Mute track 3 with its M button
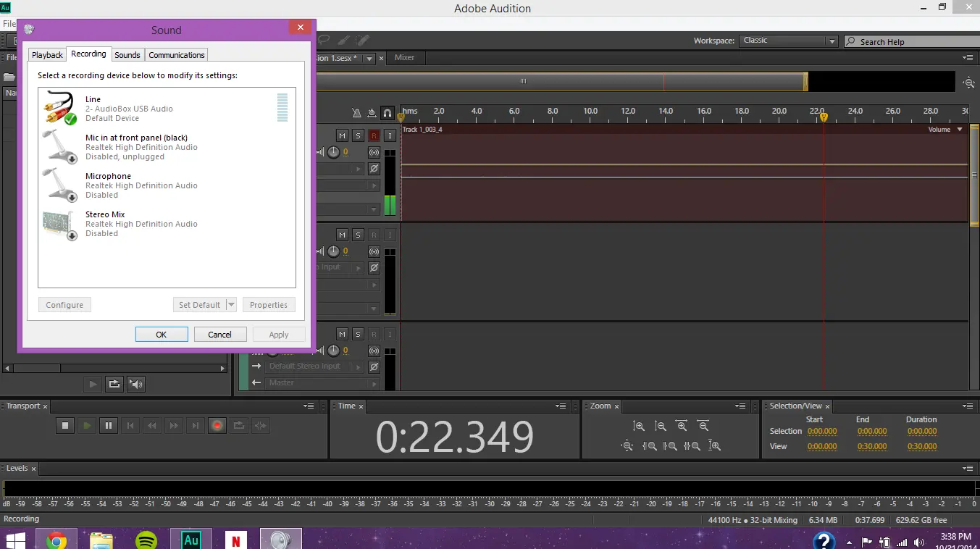This screenshot has width=980, height=549. click(343, 334)
